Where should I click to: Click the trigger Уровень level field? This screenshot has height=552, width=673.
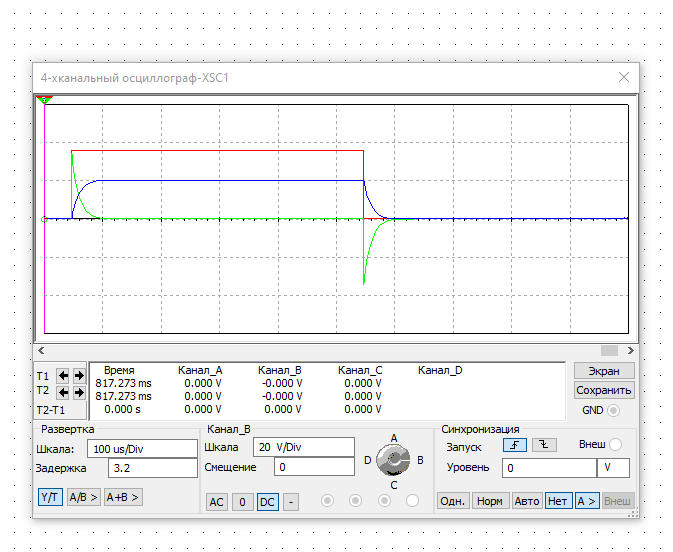tap(549, 468)
